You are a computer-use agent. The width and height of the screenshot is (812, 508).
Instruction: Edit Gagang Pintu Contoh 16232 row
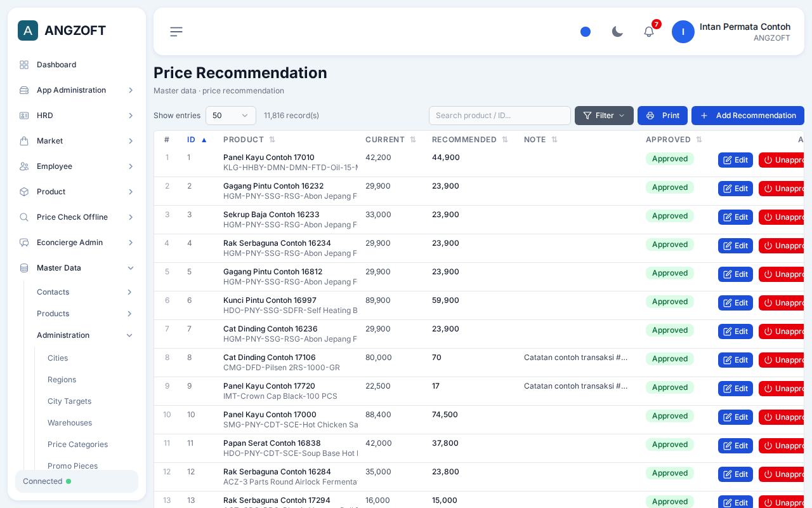tap(735, 189)
